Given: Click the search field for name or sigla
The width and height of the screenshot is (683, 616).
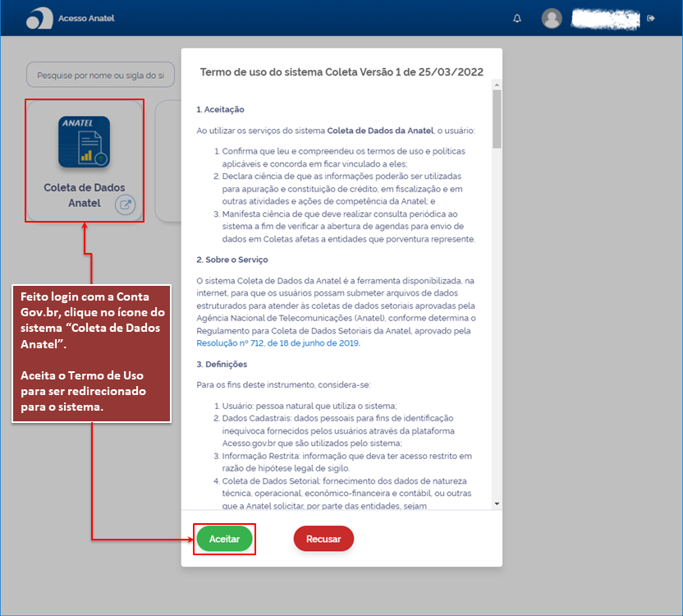Looking at the screenshot, I should pos(100,75).
